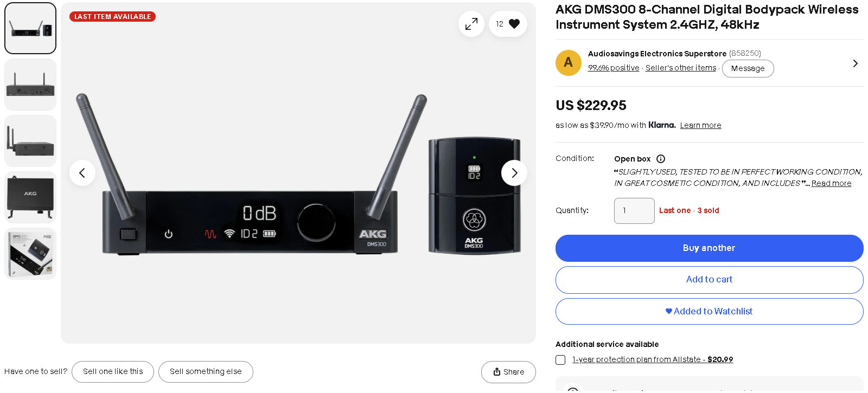Expand the product image to full screen
The image size is (868, 393).
coord(471,24)
